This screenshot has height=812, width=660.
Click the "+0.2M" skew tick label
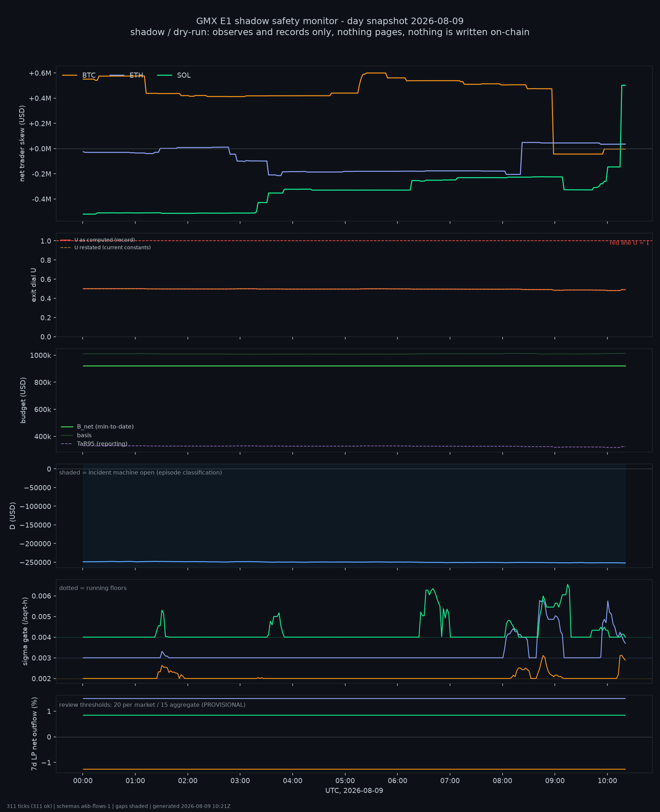tap(40, 124)
